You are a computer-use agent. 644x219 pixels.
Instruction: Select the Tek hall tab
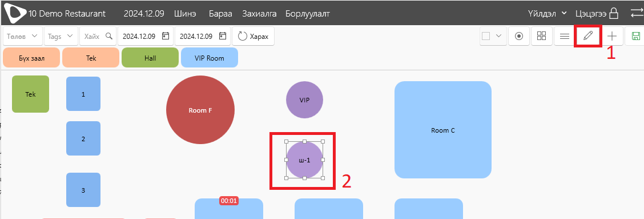coord(91,58)
